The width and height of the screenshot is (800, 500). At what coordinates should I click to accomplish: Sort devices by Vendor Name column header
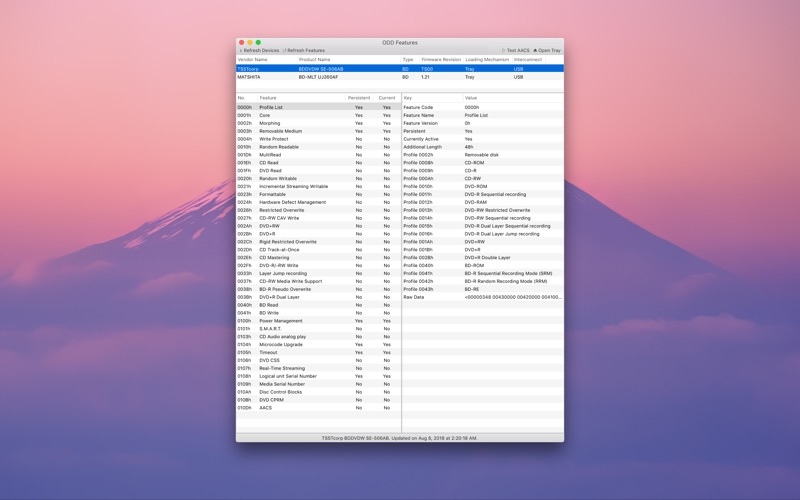tap(266, 60)
